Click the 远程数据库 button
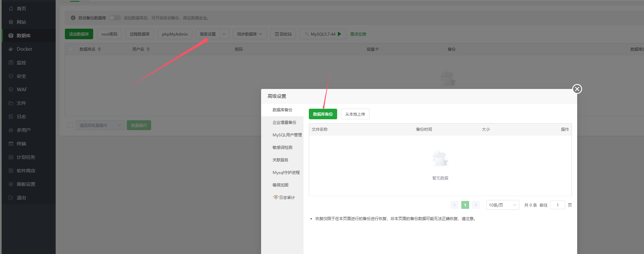 point(140,34)
